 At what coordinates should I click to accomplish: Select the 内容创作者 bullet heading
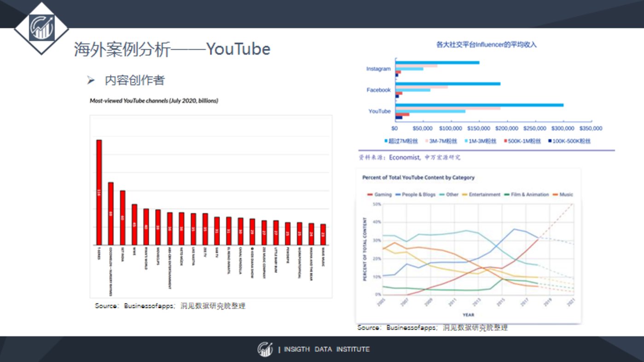[134, 80]
